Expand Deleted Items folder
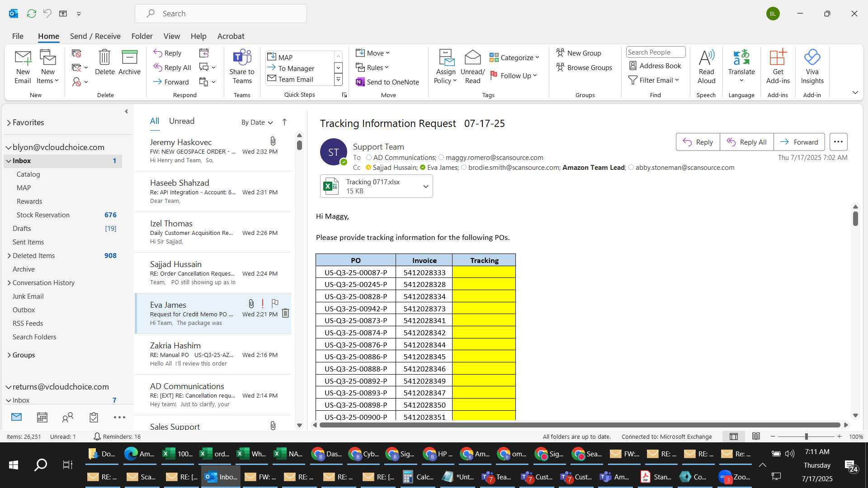Viewport: 868px width, 488px height. (x=9, y=256)
